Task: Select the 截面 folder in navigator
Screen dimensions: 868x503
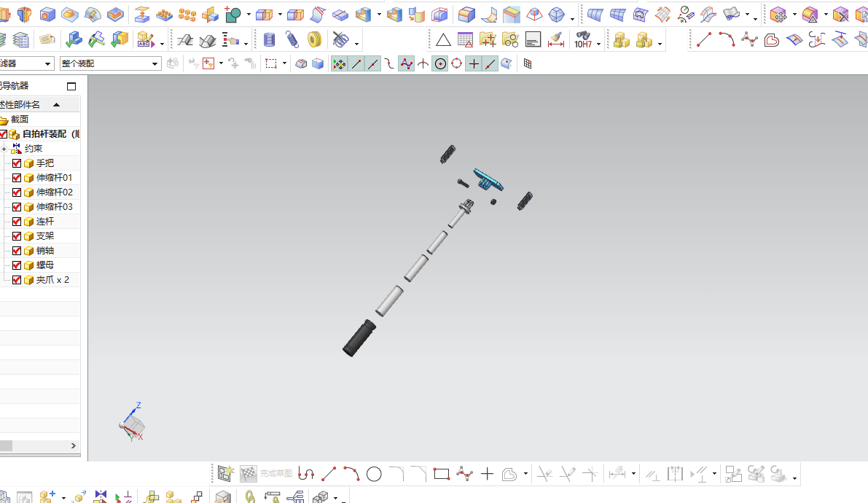Action: (x=20, y=119)
